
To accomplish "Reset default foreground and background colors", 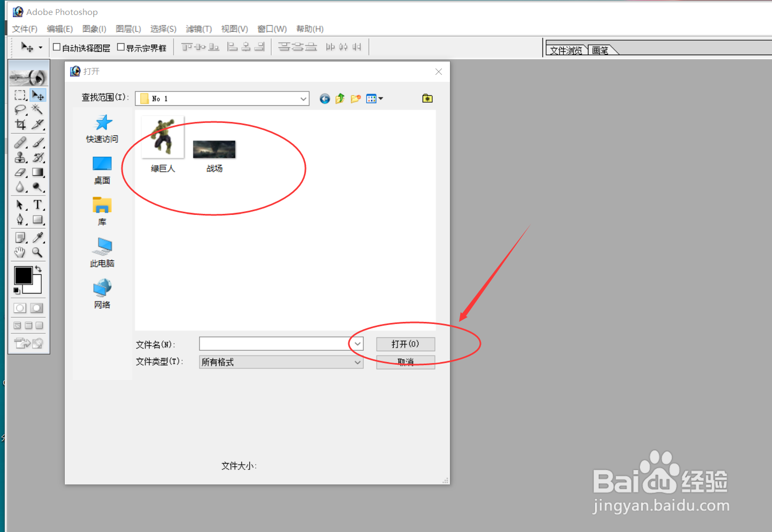I will [x=17, y=291].
